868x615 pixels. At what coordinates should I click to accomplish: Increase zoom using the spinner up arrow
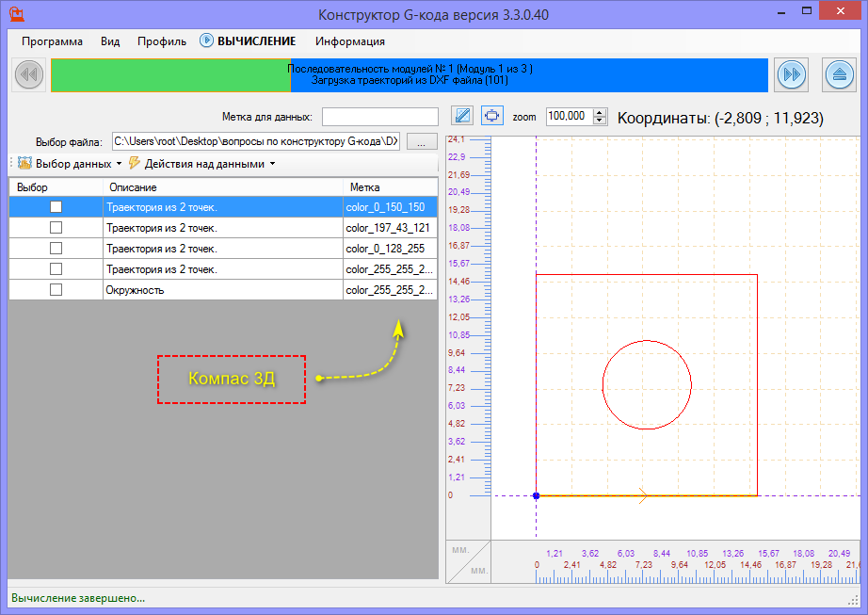click(601, 112)
